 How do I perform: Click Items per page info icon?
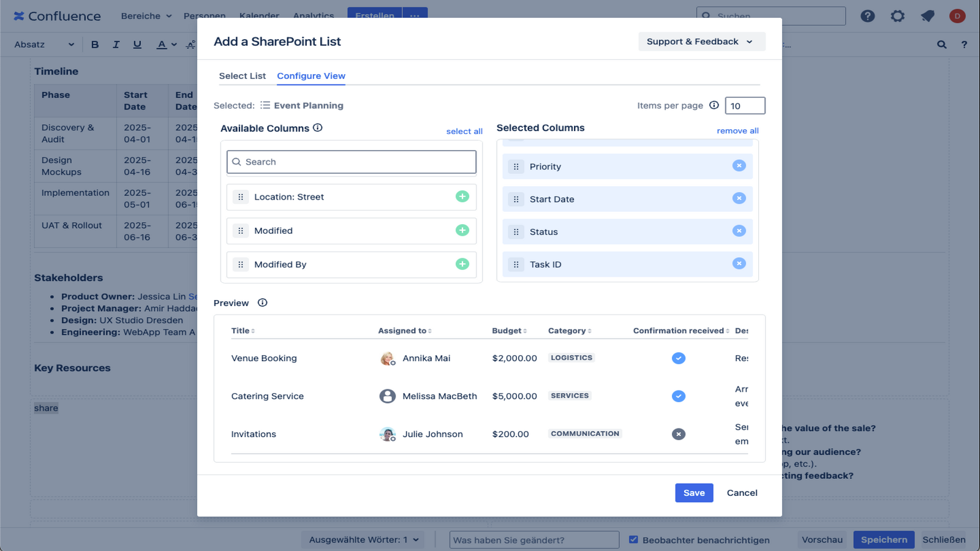click(714, 105)
